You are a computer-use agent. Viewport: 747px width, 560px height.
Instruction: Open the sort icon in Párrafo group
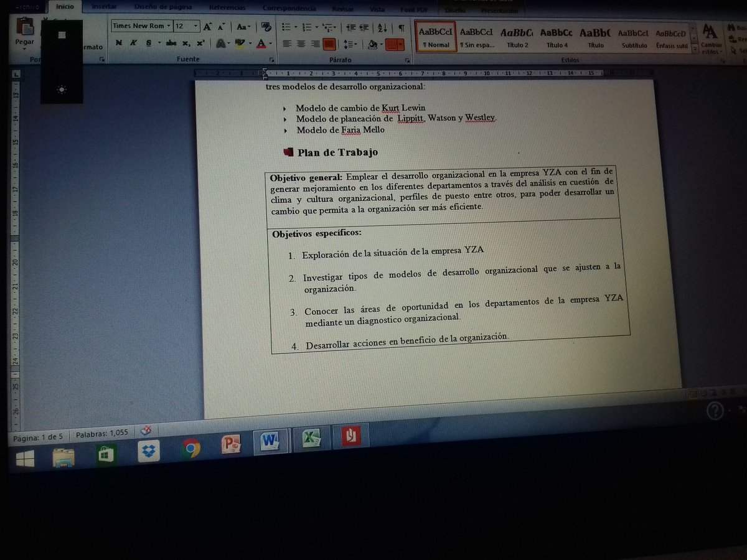[x=382, y=27]
